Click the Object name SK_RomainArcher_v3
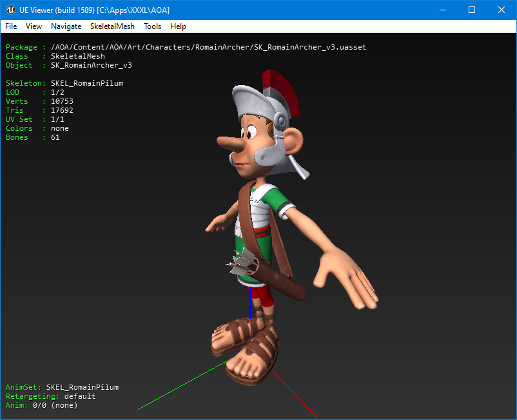The image size is (517, 420). 92,65
